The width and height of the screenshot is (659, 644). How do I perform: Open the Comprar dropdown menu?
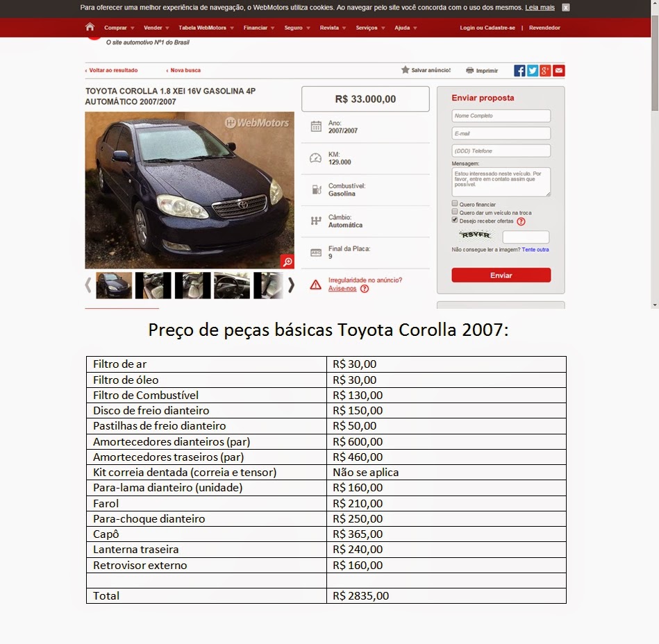pos(119,28)
